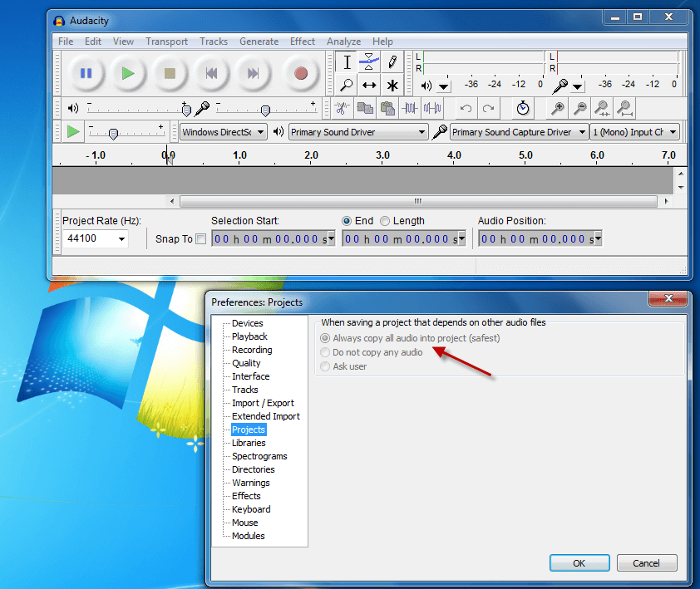Viewport: 700px width, 589px height.
Task: Click the input volume slider thumb
Action: (x=265, y=110)
